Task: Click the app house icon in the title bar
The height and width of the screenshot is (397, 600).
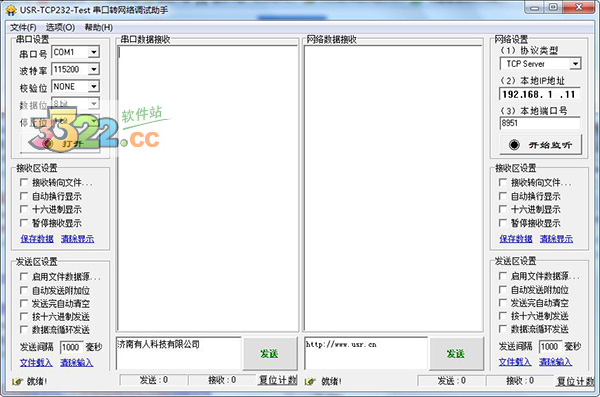Action: (x=11, y=10)
